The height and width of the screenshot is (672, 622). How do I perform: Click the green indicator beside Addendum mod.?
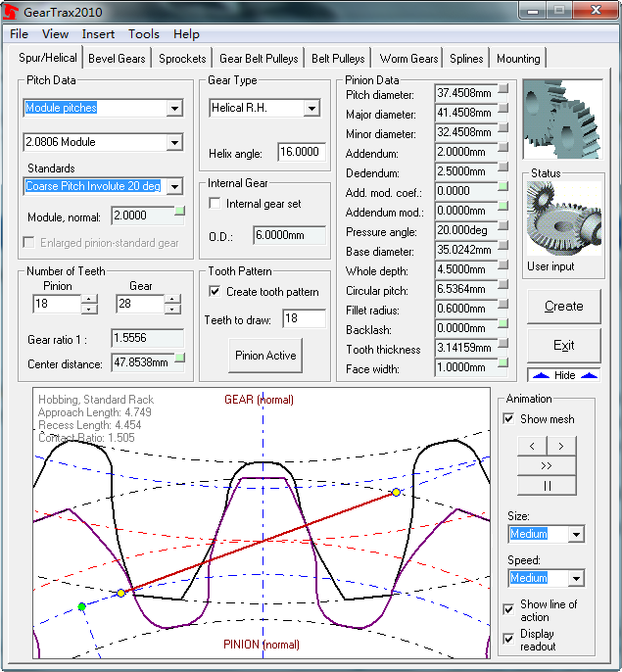[503, 206]
